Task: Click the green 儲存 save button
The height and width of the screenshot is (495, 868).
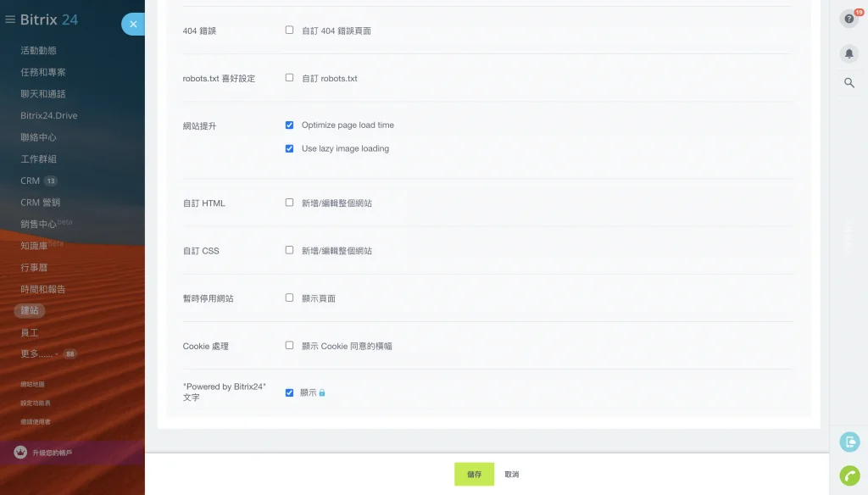Action: [474, 475]
